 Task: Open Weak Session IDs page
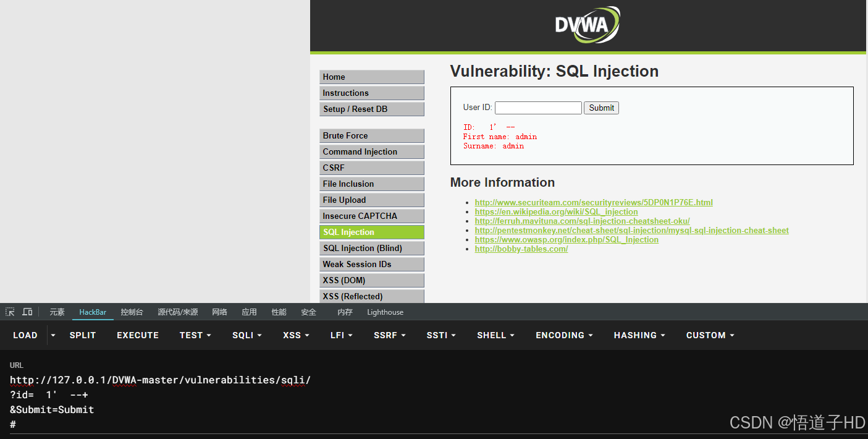[x=372, y=264]
